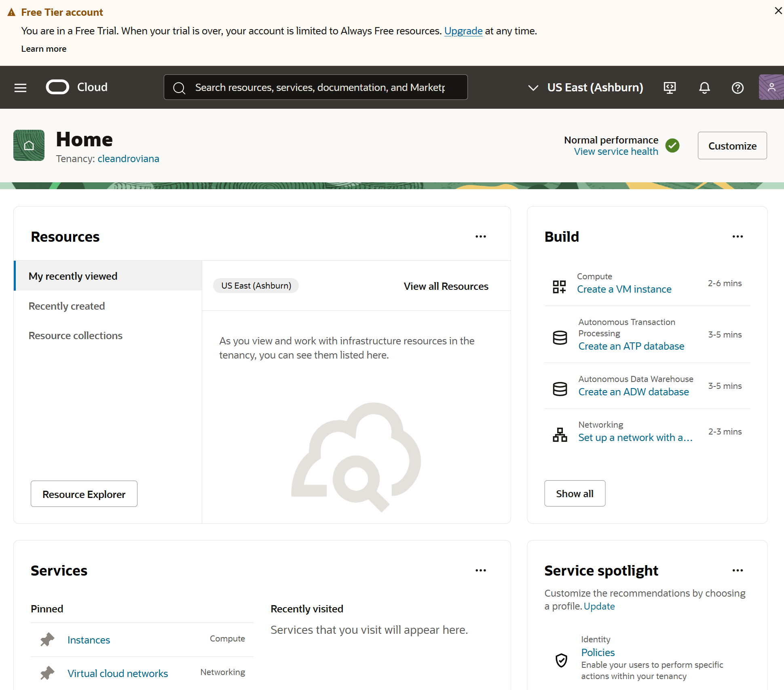Click the Oracle Cloud logo
Image resolution: width=784 pixels, height=690 pixels.
point(77,87)
